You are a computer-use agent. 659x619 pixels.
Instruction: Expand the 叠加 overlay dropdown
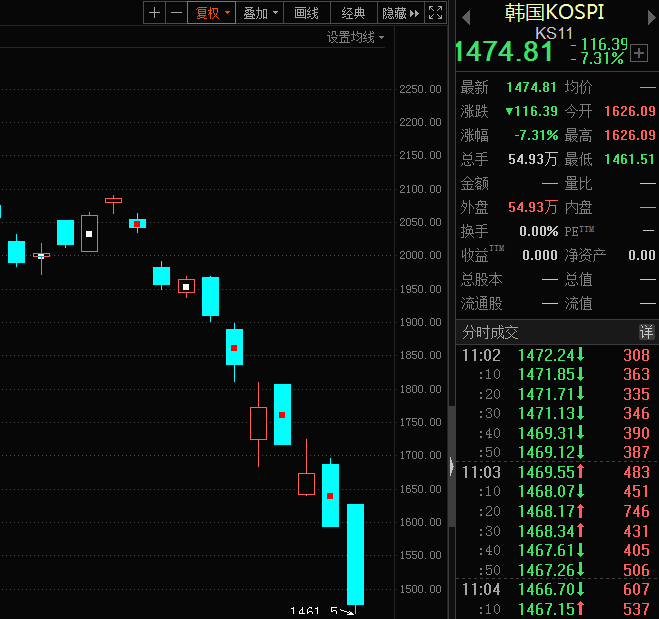click(261, 13)
